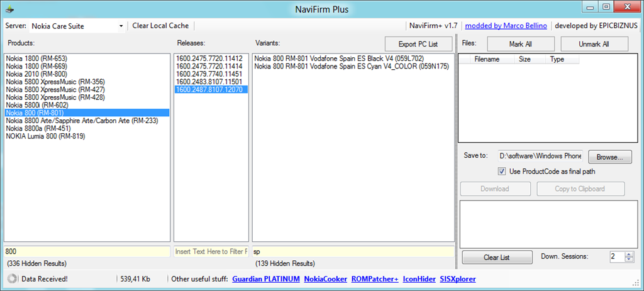The height and width of the screenshot is (291, 644).
Task: Toggle Use ProductCode as final path checkbox
Action: [501, 171]
